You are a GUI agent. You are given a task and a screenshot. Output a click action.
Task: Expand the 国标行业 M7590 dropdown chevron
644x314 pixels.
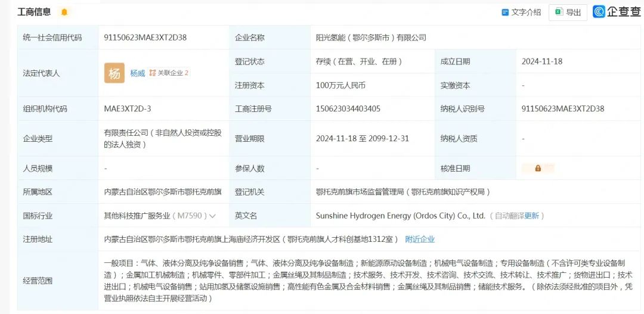click(213, 216)
